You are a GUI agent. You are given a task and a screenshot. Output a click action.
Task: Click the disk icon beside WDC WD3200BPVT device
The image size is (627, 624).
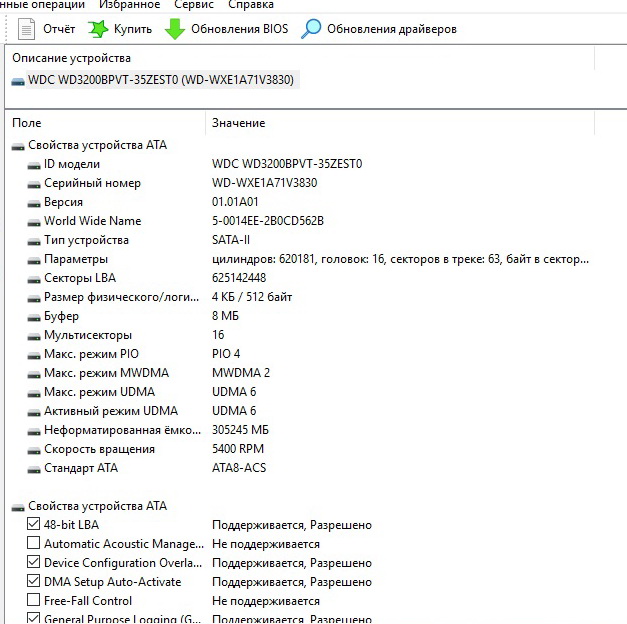tap(18, 80)
